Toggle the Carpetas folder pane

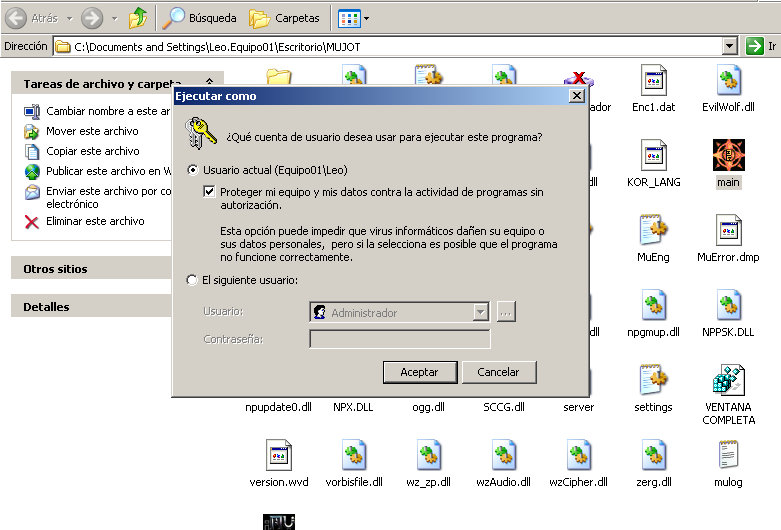click(x=284, y=18)
